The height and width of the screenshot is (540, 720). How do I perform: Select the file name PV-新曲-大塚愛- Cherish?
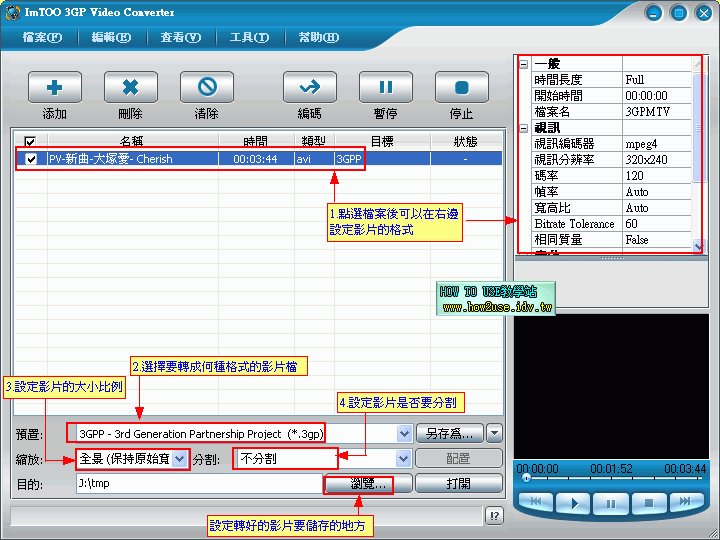111,159
